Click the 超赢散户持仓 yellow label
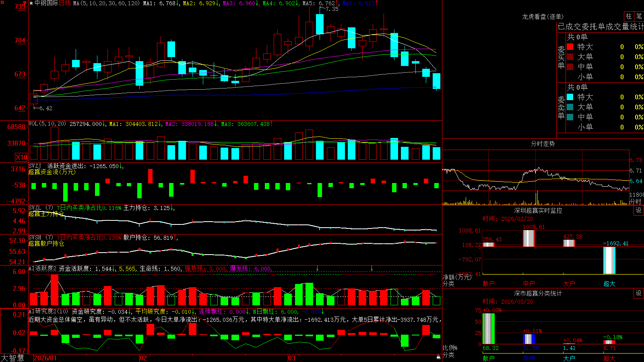Image resolution: width=644 pixels, height=362 pixels. click(46, 244)
